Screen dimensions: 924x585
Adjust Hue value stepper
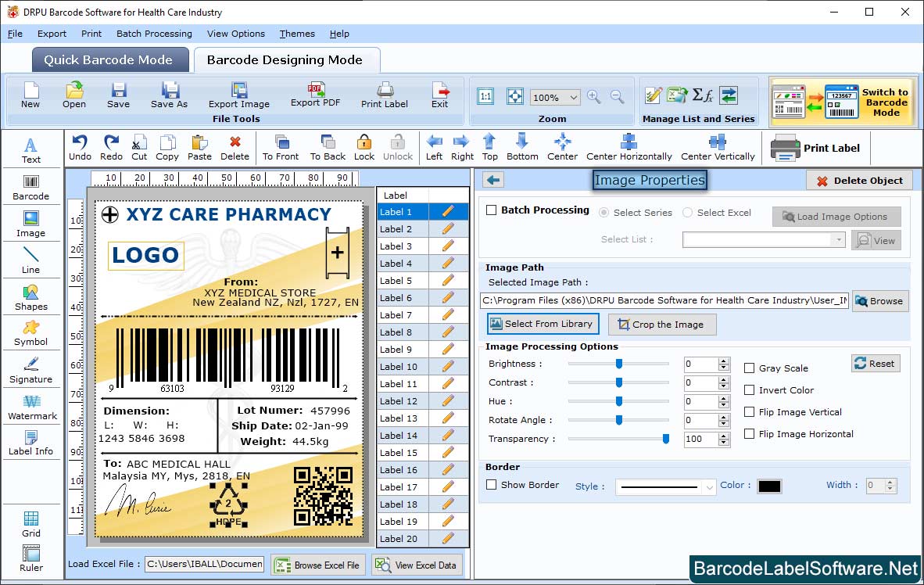pyautogui.click(x=724, y=401)
